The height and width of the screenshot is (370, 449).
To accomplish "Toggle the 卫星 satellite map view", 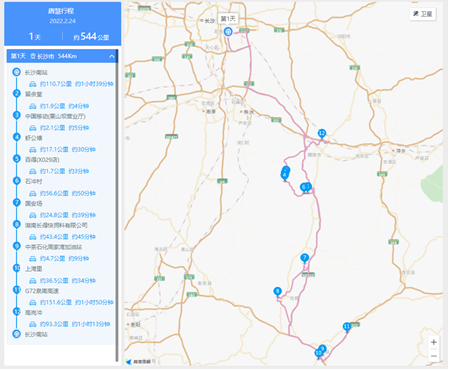I will click(423, 14).
